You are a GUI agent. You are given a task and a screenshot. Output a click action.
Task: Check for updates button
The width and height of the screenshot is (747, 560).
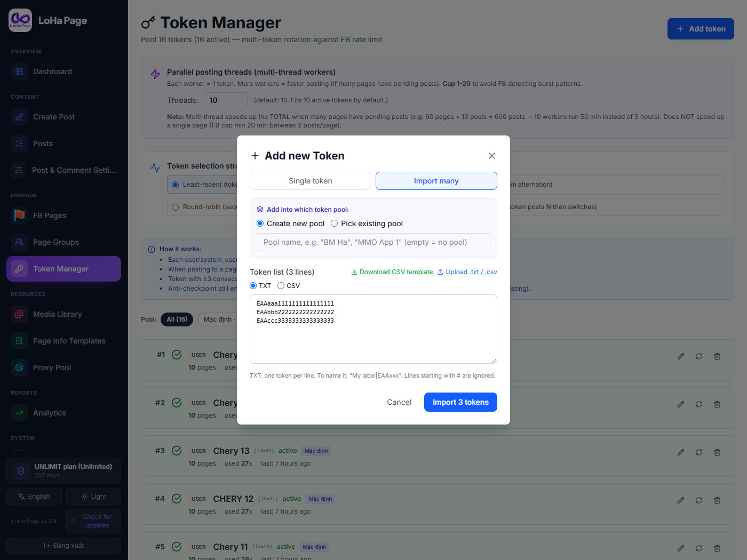point(93,521)
